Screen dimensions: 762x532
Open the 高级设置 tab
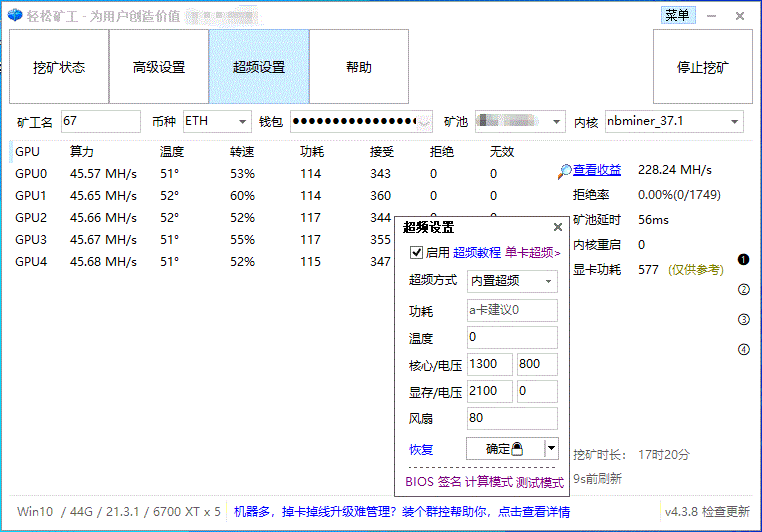point(159,67)
